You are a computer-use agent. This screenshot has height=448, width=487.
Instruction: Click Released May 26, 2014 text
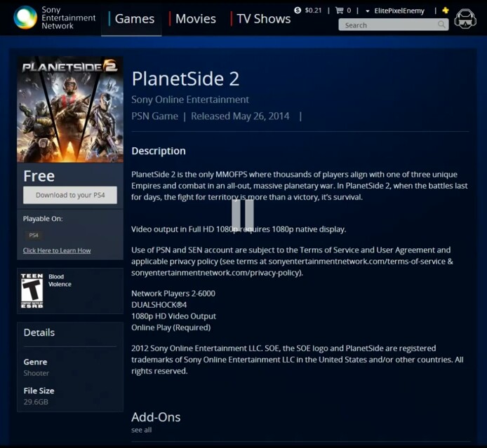coord(240,116)
